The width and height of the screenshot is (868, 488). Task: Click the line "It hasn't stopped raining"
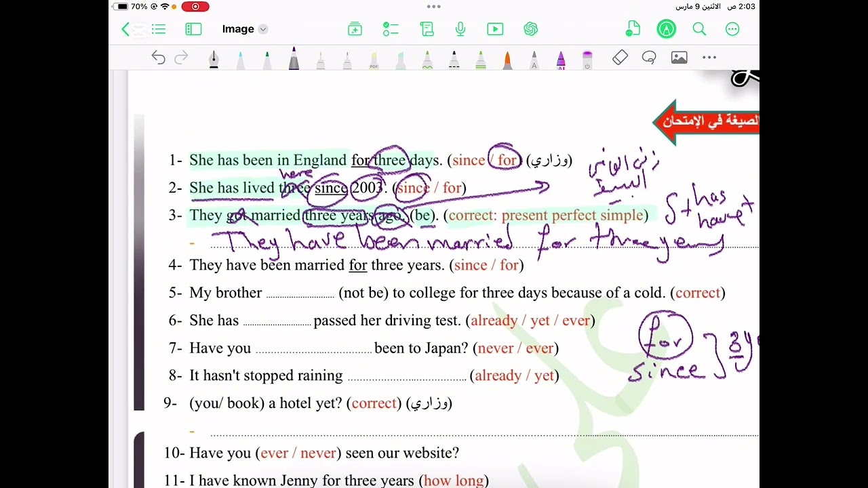click(x=266, y=375)
